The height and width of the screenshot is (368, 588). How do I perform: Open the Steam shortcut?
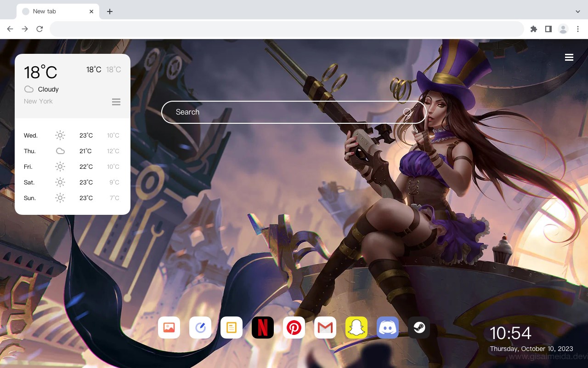(x=419, y=328)
